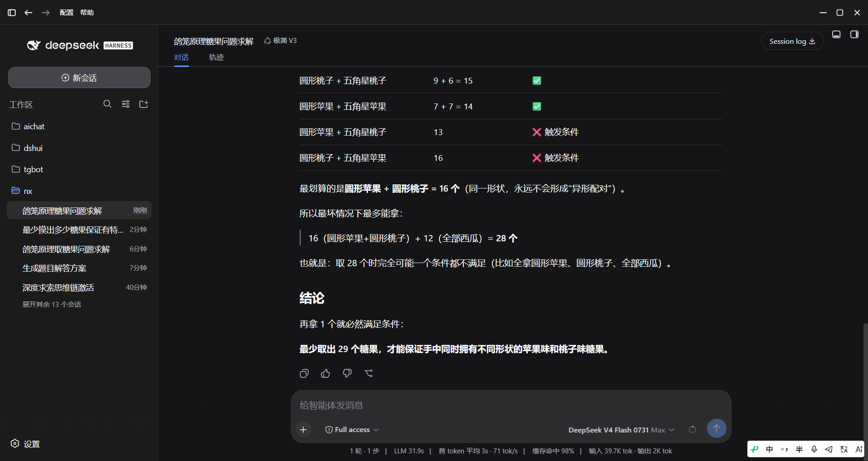Switch IME 中 language mode
Image resolution: width=868 pixels, height=461 pixels.
pos(769,449)
